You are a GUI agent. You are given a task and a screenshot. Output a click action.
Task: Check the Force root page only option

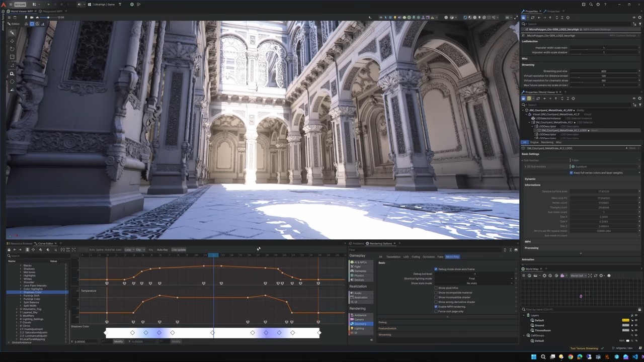436,311
